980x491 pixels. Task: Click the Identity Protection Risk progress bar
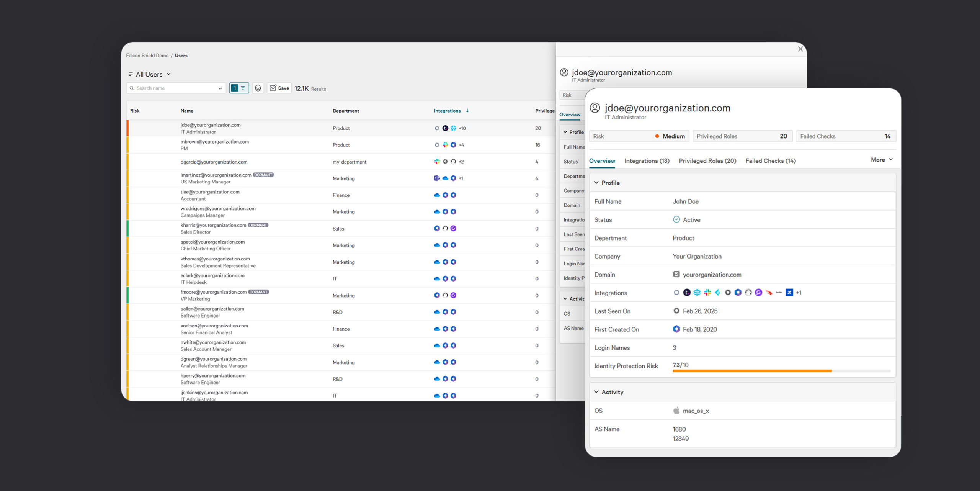tap(781, 371)
